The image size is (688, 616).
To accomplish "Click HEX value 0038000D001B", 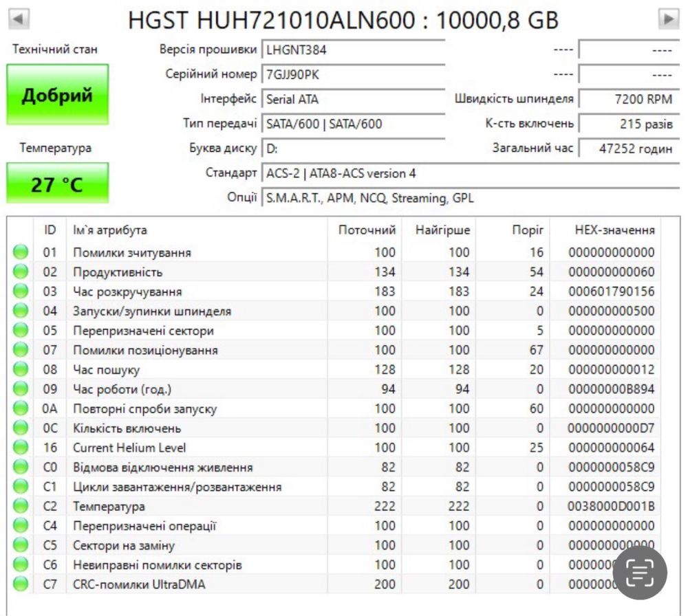I will (611, 507).
